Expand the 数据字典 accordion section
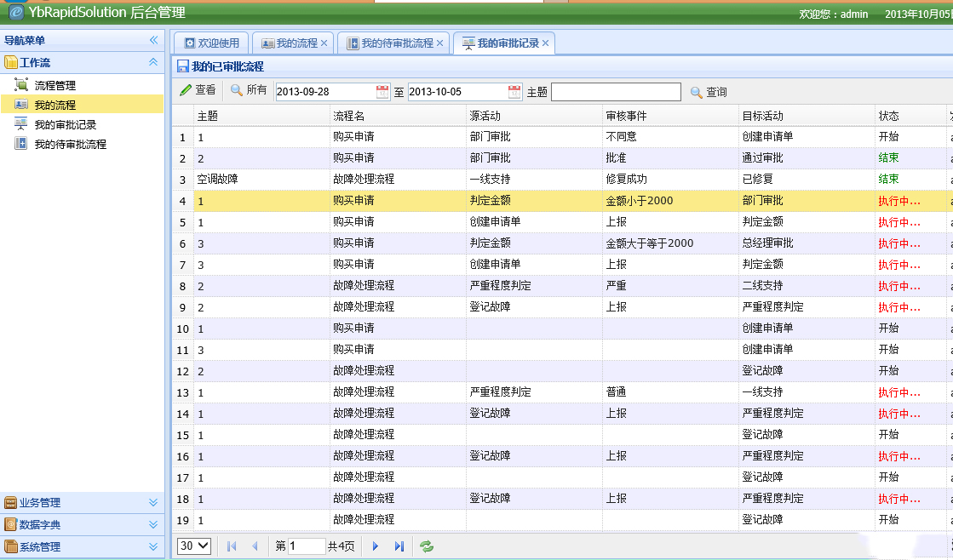953x560 pixels. click(153, 525)
